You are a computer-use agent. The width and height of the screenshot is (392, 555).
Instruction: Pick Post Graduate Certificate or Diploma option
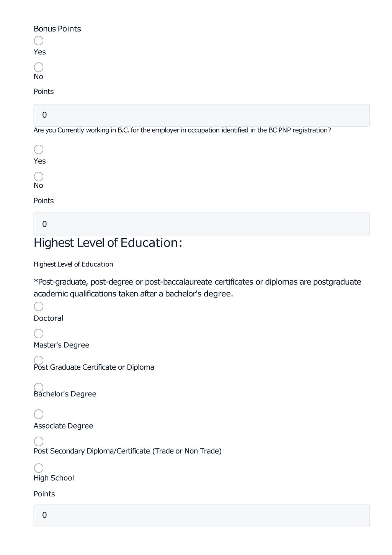(39, 360)
